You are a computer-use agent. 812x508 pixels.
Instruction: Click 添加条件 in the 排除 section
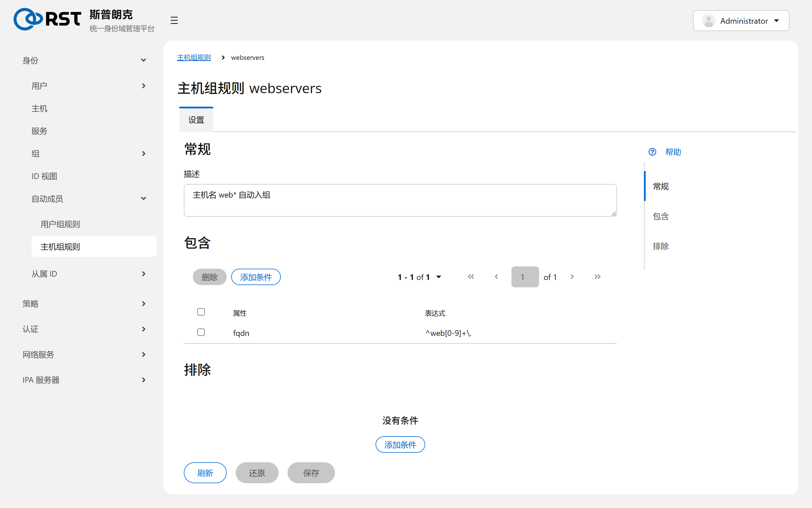(400, 444)
